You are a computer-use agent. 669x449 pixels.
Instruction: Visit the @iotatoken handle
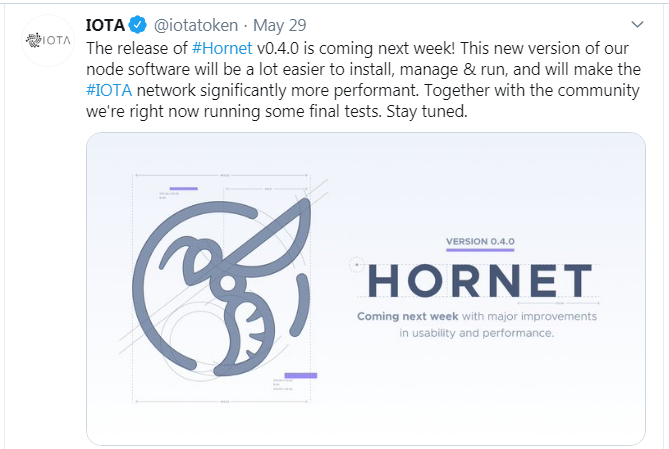coord(195,25)
